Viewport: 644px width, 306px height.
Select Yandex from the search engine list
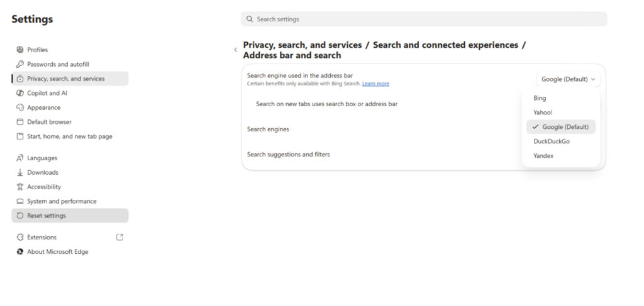(560, 156)
